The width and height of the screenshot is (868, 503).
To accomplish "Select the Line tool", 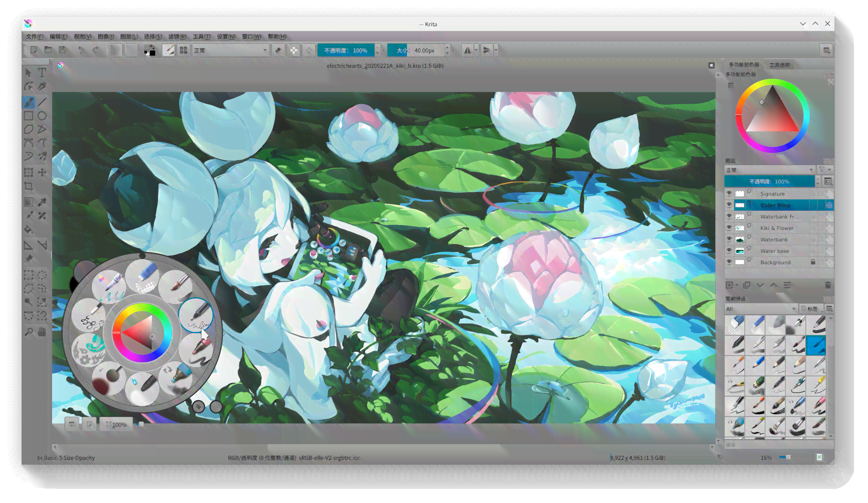I will 42,102.
